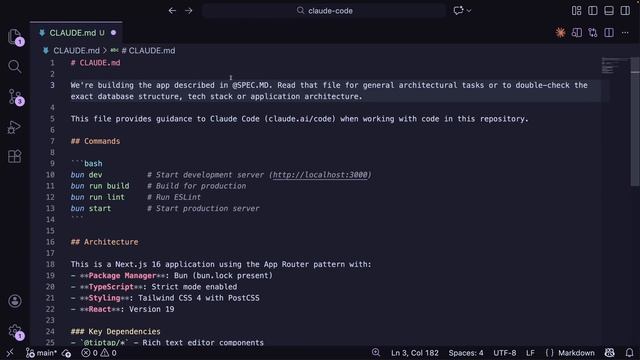Click 'claude.ai/code' text in line 5
Viewport: 640px width, 360px height.
click(301, 119)
